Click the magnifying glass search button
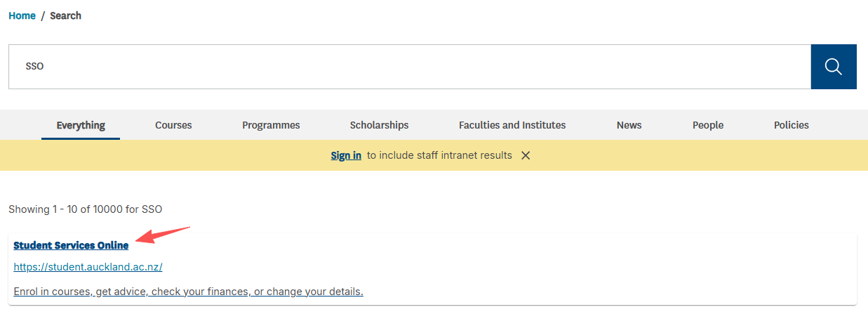868x319 pixels. (x=834, y=67)
